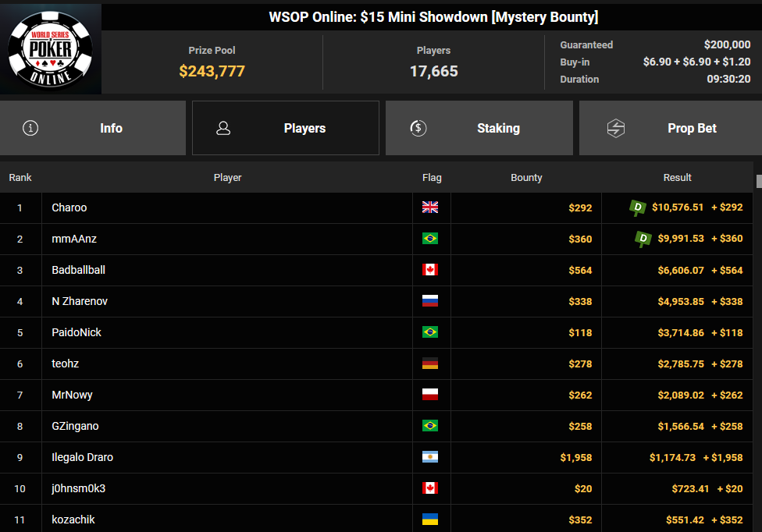762x532 pixels.
Task: Click the $4,953.85 result for N Zharenov
Action: [681, 301]
